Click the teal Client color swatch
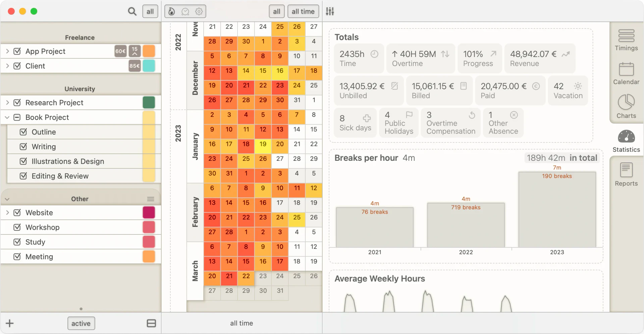The width and height of the screenshot is (644, 334). [149, 66]
